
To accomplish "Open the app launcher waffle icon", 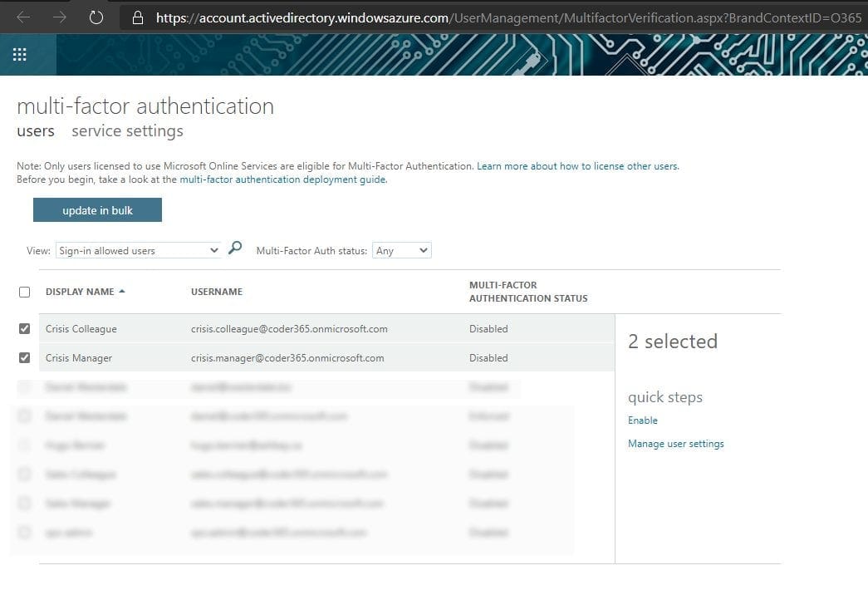I will (20, 55).
